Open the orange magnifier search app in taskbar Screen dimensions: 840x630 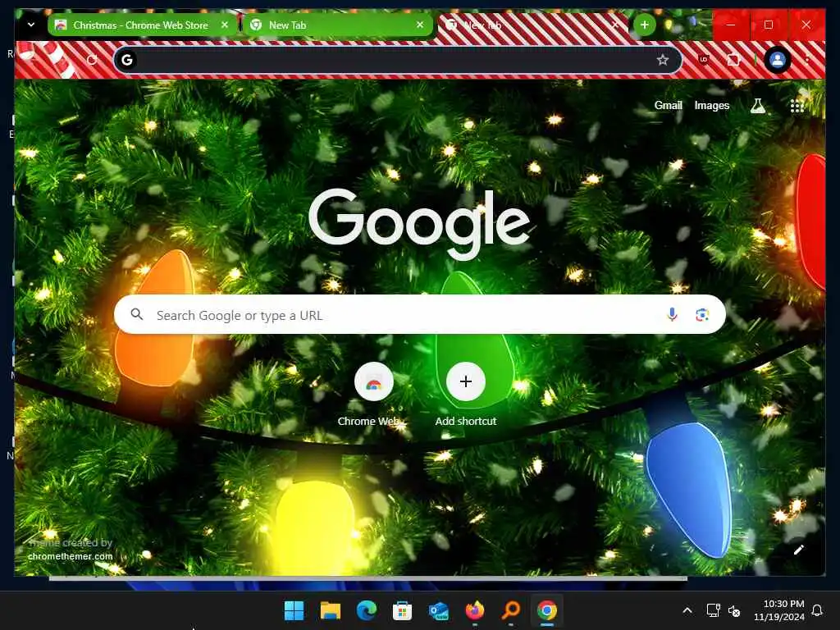pos(510,610)
